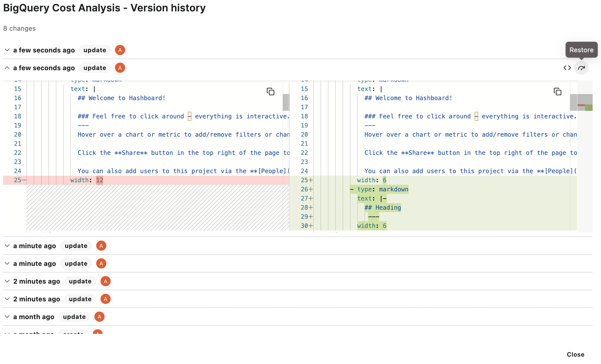Image resolution: width=601 pixels, height=364 pixels.
Task: Click the '8 changes' label
Action: [20, 28]
